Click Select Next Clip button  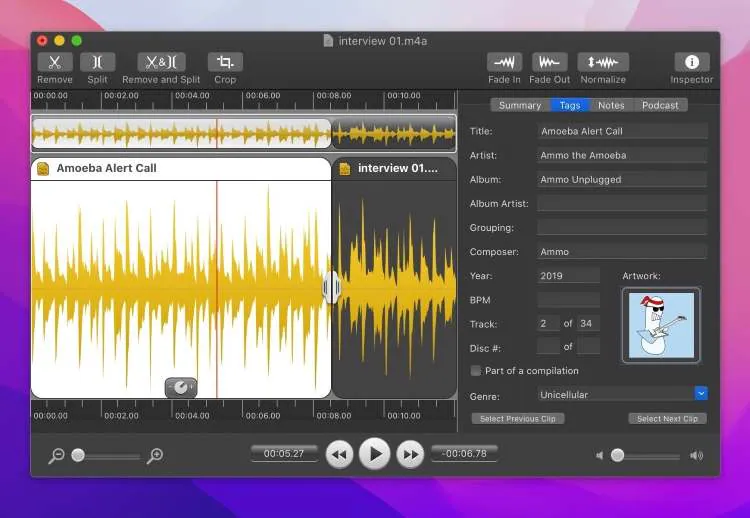point(667,419)
